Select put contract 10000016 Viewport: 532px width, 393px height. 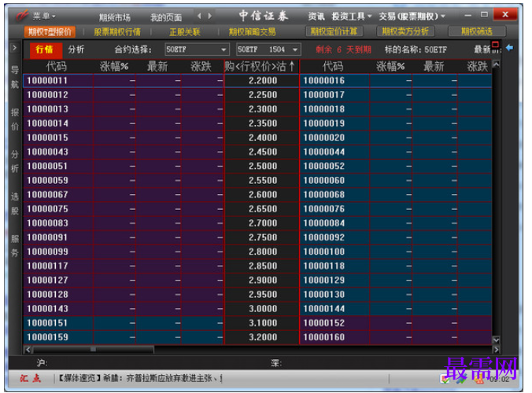tap(324, 81)
